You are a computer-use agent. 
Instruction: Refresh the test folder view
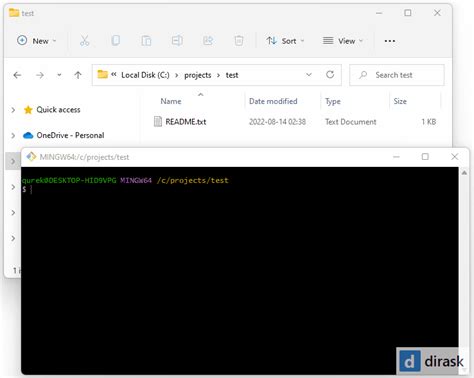click(x=330, y=75)
